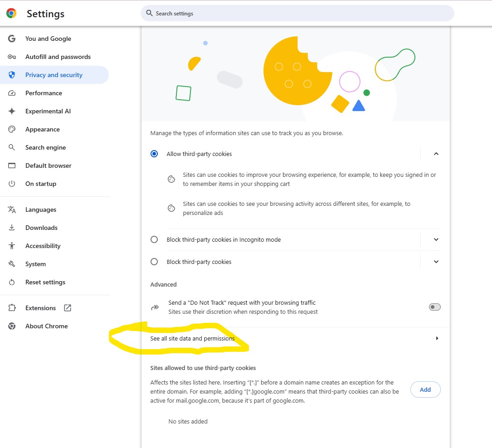Click the Settings page title
This screenshot has width=492, height=448.
pos(45,14)
